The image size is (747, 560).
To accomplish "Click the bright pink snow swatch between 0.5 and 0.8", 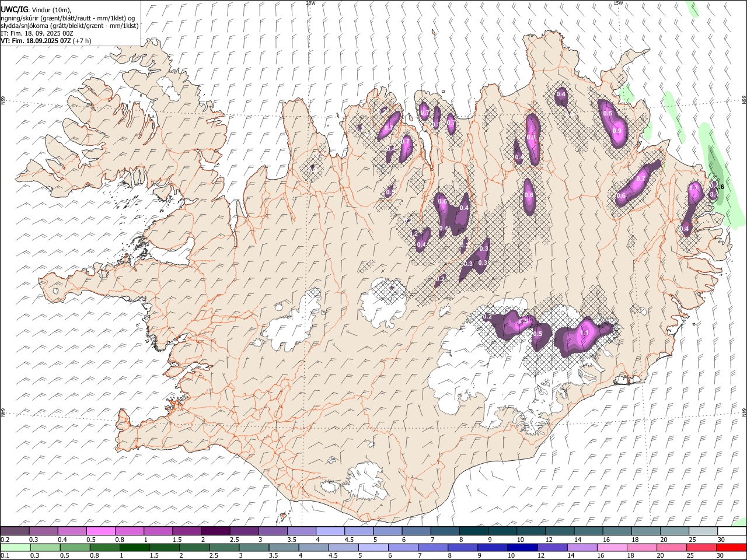I will pos(100,531).
